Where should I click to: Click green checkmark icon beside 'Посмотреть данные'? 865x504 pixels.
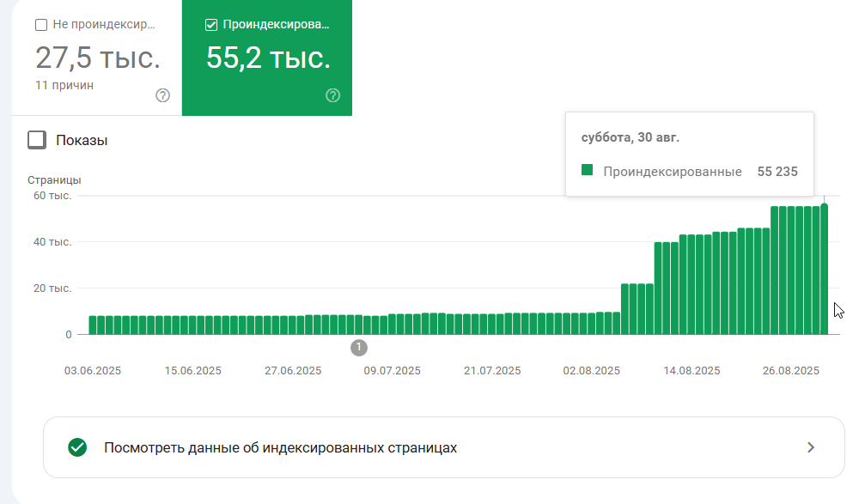[x=77, y=447]
